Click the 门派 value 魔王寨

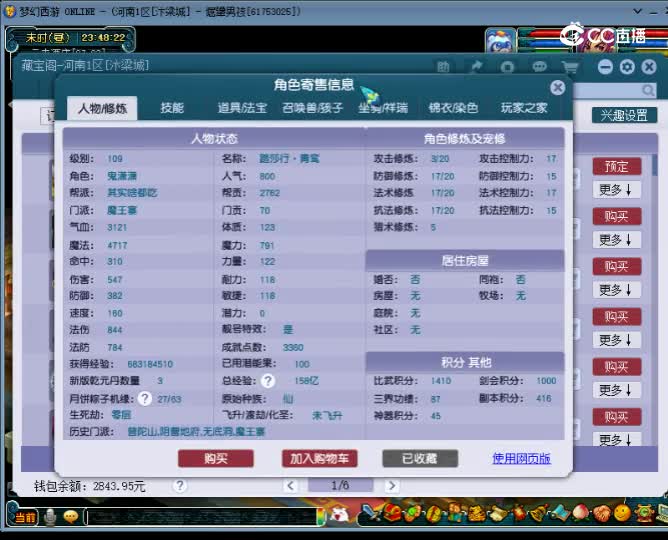click(x=122, y=210)
